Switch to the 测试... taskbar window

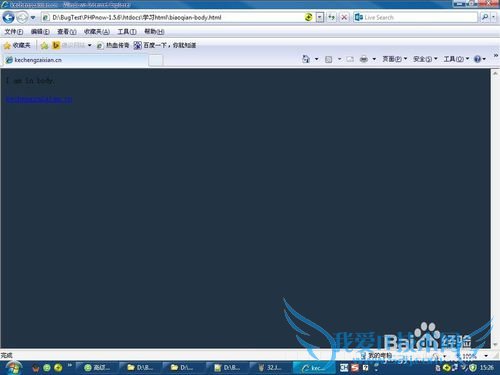[97, 368]
